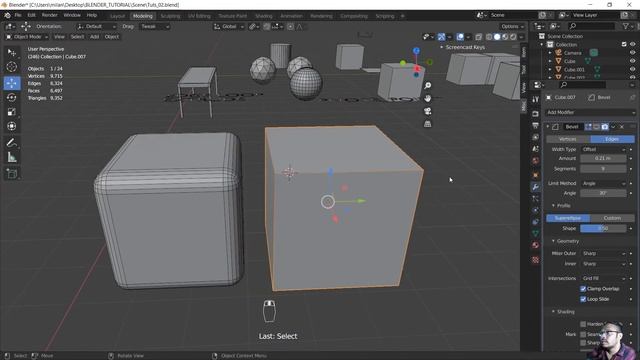Open the Material properties tab icon
Screen dimensions: 640x360
click(x=536, y=245)
